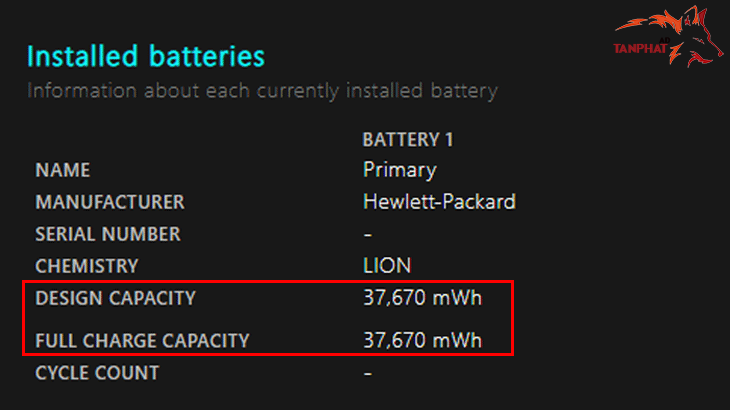Click the red highlight box's right border

(513, 318)
